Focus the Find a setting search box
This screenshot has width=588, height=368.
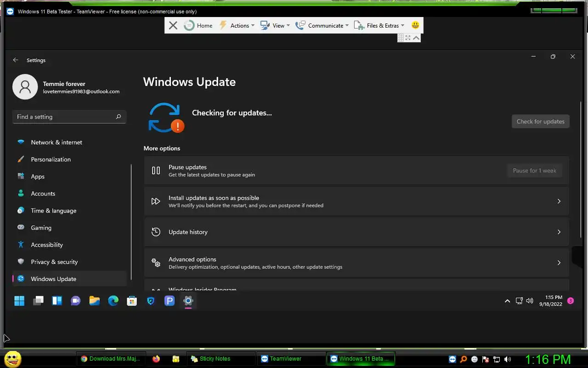(x=69, y=117)
